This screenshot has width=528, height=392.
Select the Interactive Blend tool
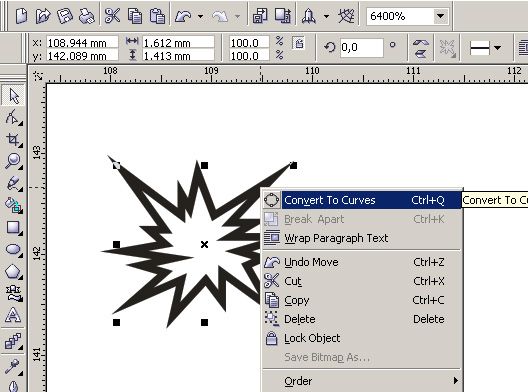pyautogui.click(x=13, y=341)
